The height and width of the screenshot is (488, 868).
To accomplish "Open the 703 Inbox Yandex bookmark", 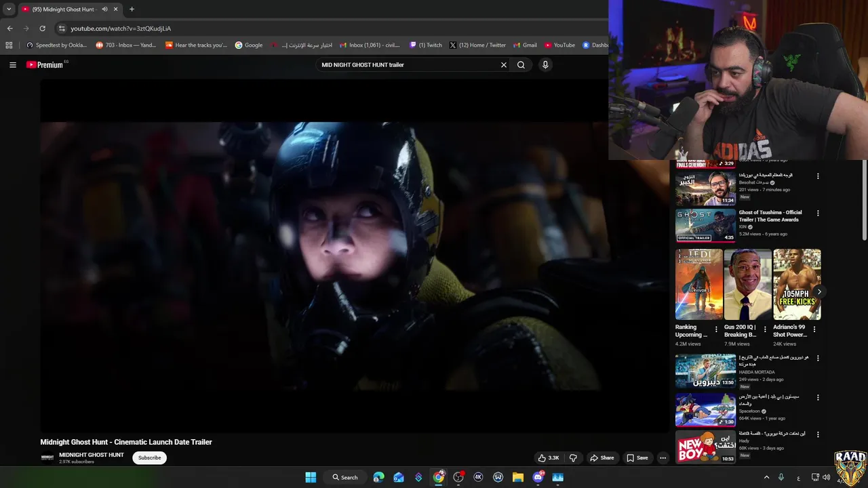I will tap(126, 45).
